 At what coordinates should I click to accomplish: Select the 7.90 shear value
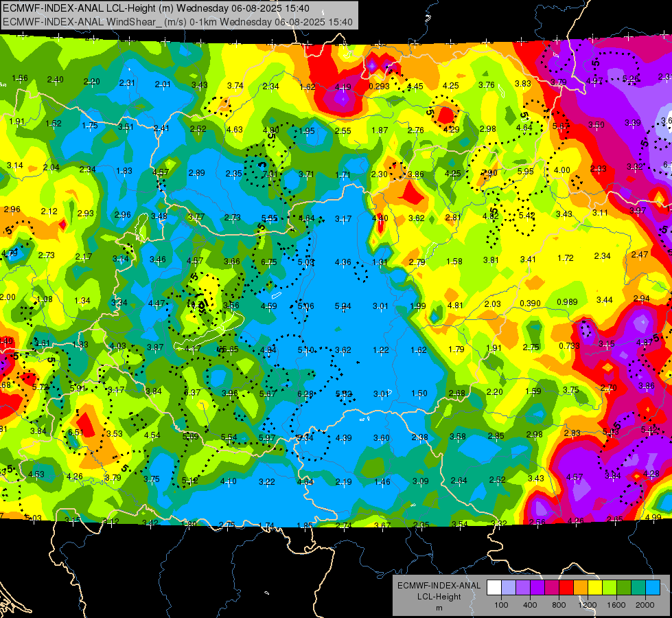(489, 172)
